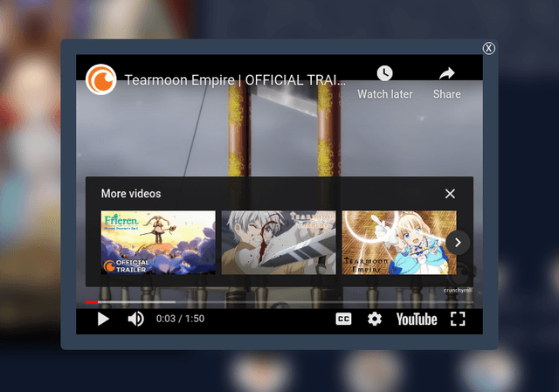Click the More videos heading

(x=131, y=194)
